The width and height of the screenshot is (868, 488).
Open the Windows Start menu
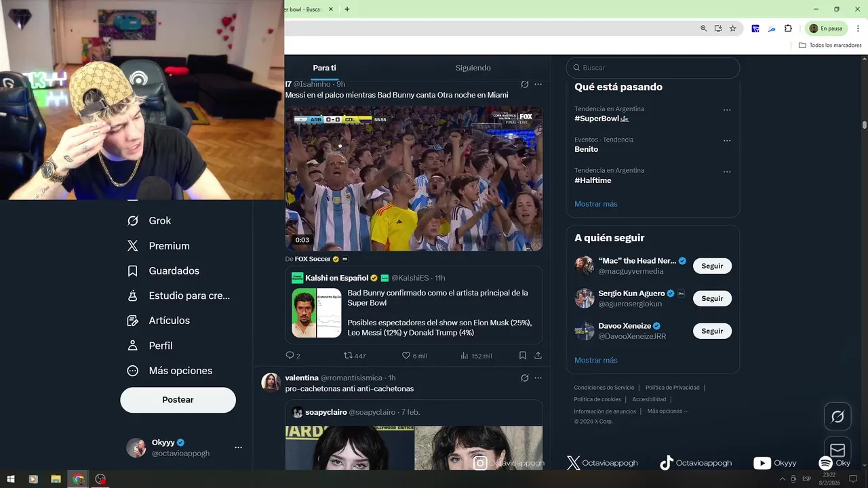pos(11,479)
